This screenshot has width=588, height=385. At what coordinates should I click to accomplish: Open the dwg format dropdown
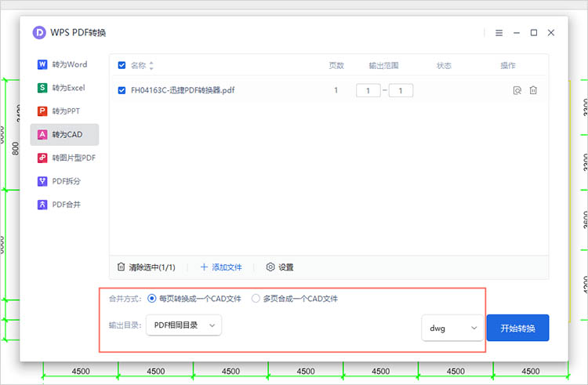452,328
